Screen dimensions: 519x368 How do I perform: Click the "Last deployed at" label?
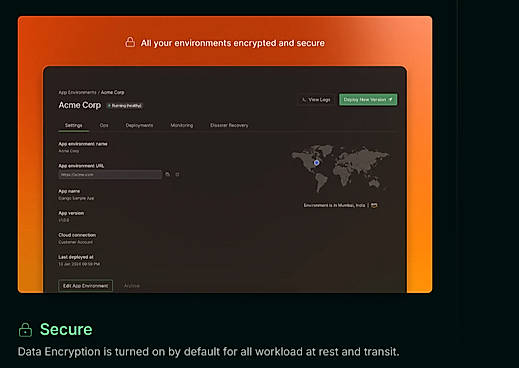(x=76, y=257)
